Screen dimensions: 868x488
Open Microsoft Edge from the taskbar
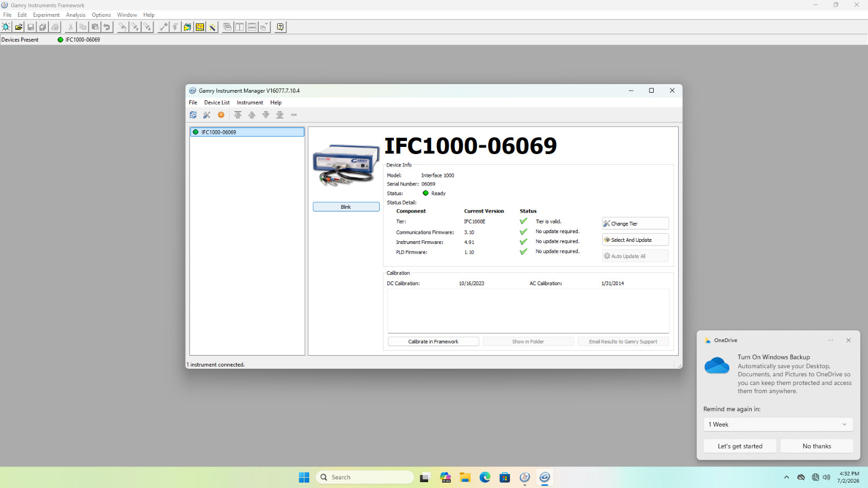tap(485, 477)
